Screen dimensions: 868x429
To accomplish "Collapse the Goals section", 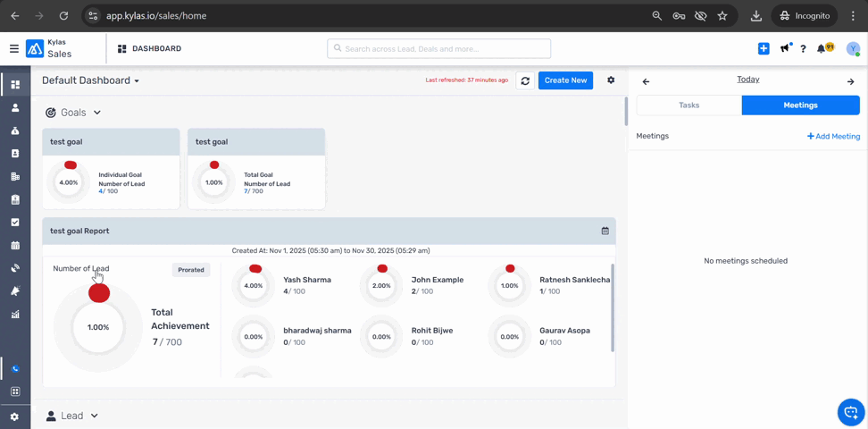I will tap(96, 113).
